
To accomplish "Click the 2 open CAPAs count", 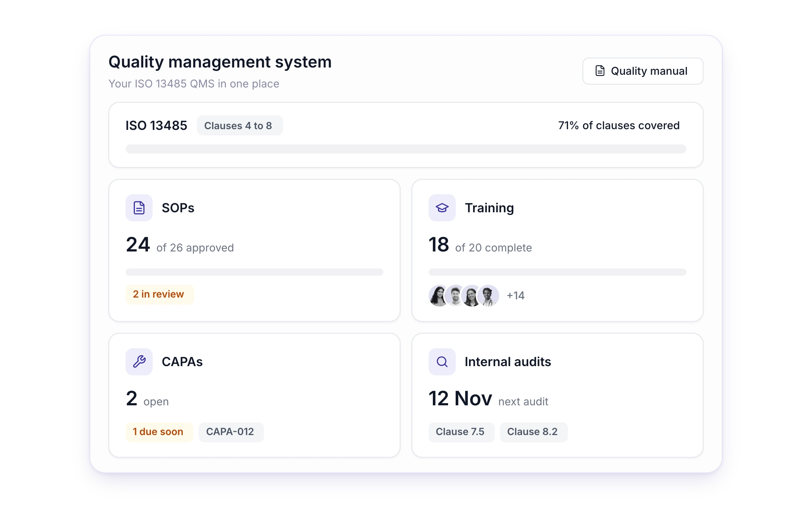I will 147,398.
